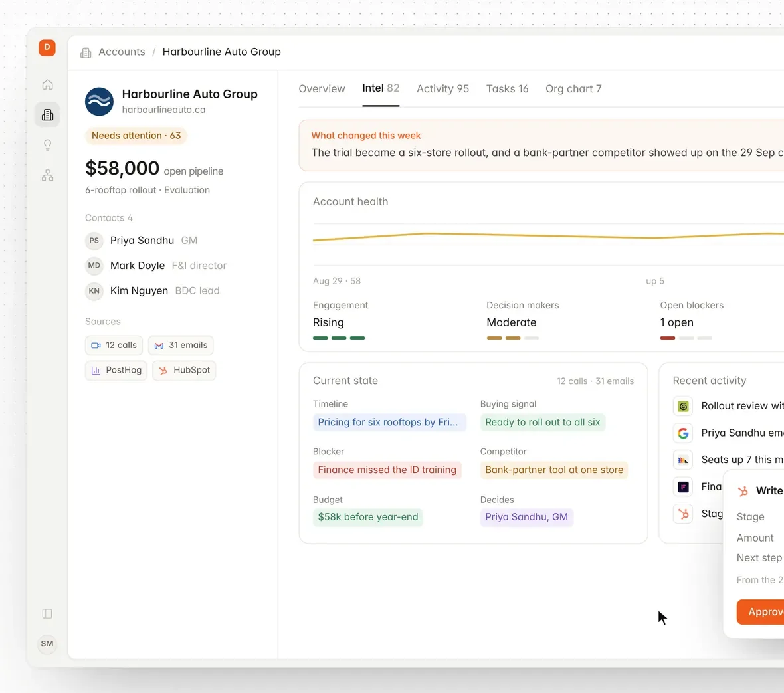Select the Accounts building icon in sidebar
The height and width of the screenshot is (693, 784).
coord(47,114)
